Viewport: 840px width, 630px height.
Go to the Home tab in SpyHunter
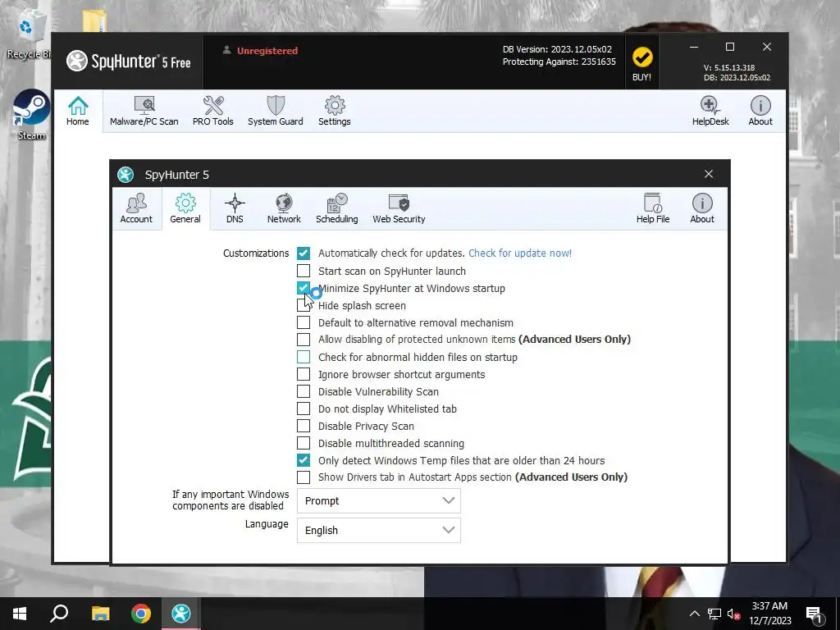point(78,112)
